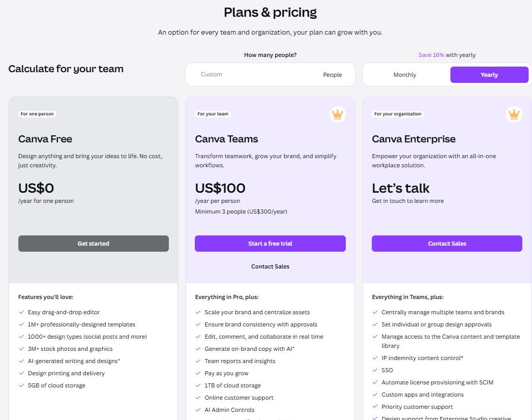Click the checkmark beside 1TB of cloud storage
The image size is (532, 420).
198,385
